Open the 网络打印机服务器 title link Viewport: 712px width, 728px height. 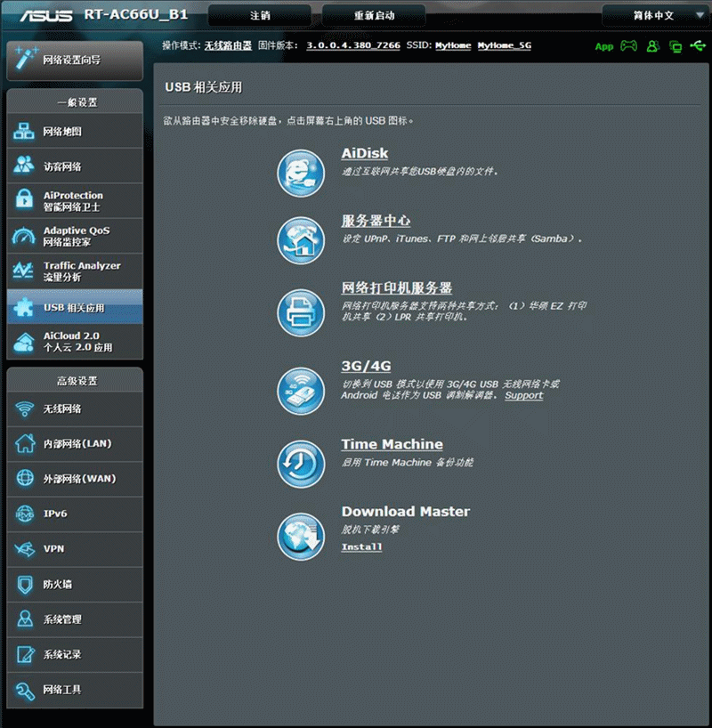click(397, 287)
